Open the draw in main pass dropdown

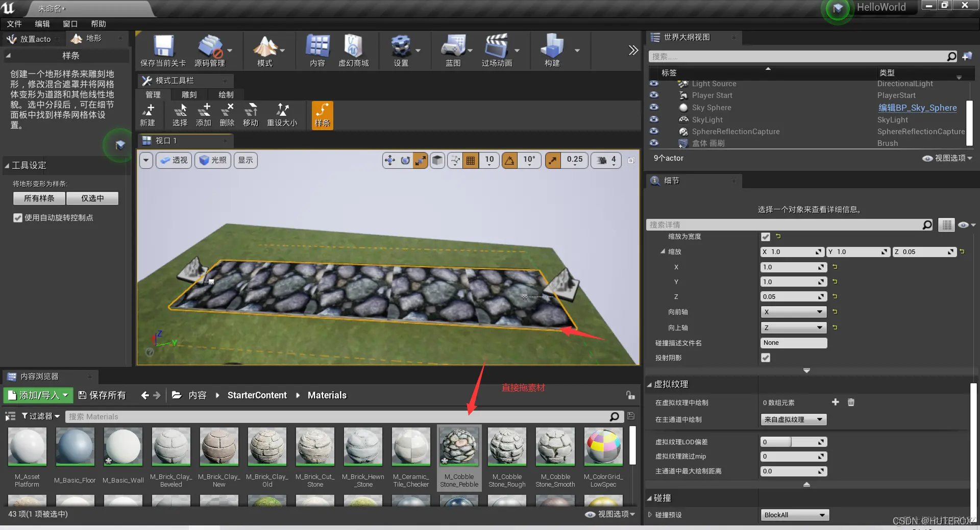click(794, 419)
